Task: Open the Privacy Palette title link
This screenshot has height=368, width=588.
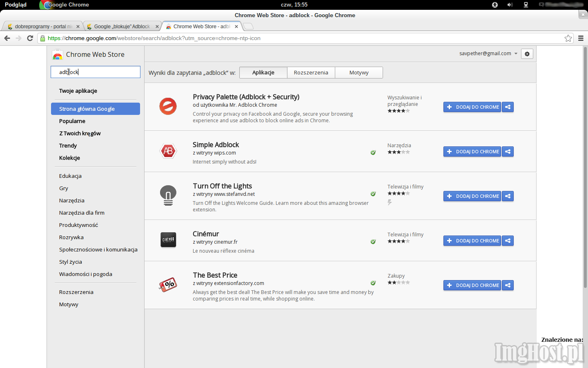Action: (x=246, y=97)
